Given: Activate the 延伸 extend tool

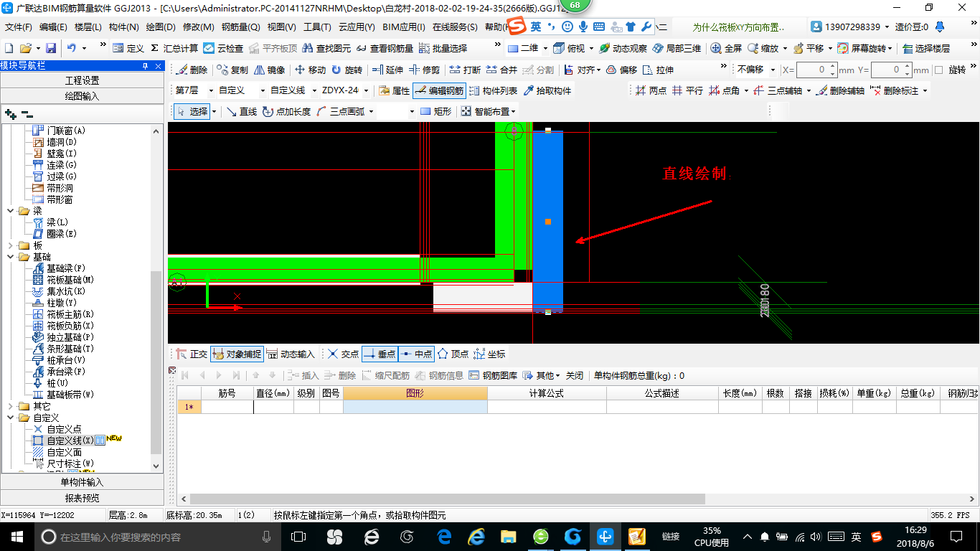Looking at the screenshot, I should pos(388,70).
